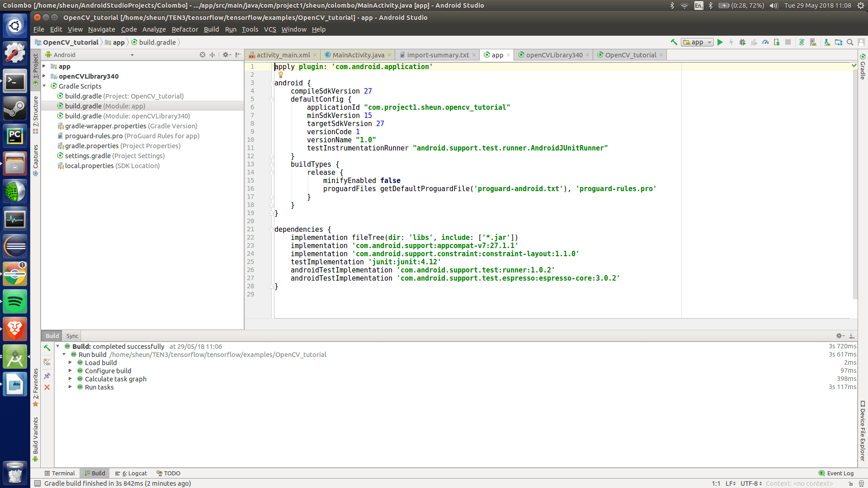Toggle the Terminal tool window
The height and width of the screenshot is (488, 868).
click(60, 473)
